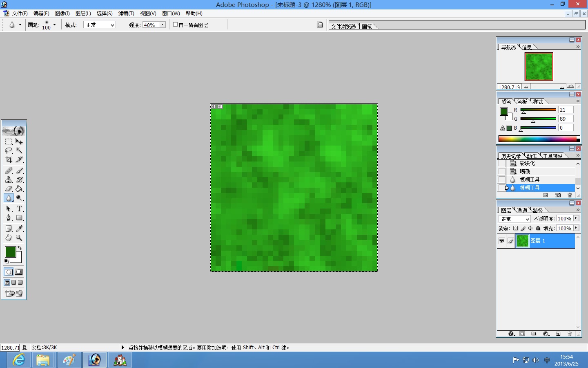
Task: Select the Move tool
Action: tap(19, 141)
